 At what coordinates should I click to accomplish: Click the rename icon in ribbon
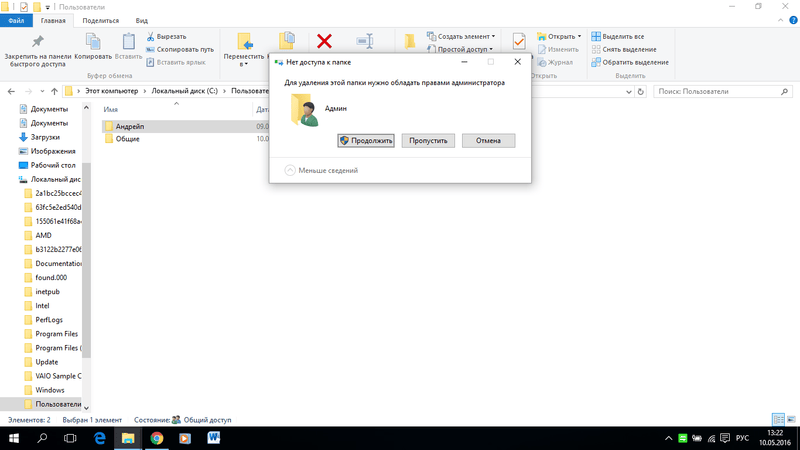(x=365, y=41)
